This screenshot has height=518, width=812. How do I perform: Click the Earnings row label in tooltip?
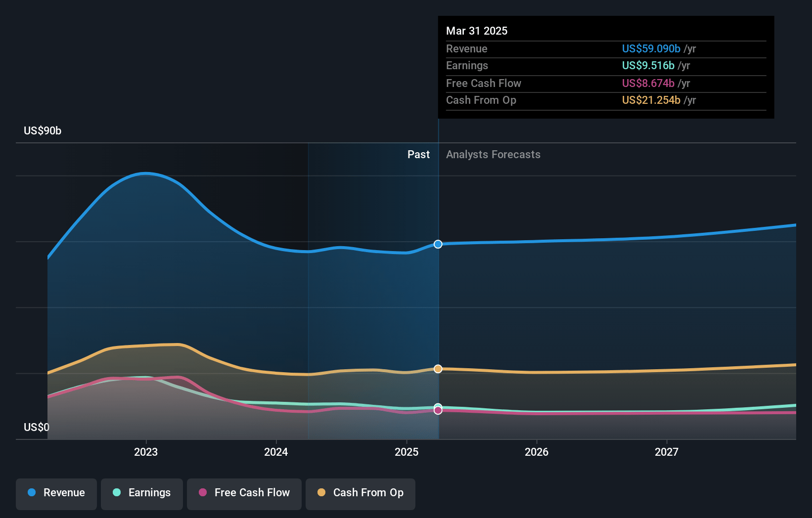[x=467, y=65]
